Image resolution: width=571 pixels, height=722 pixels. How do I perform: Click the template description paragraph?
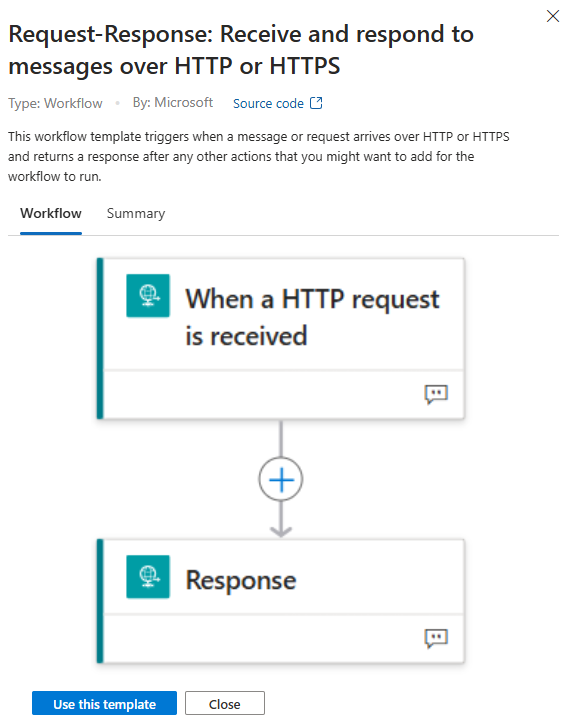pos(259,157)
